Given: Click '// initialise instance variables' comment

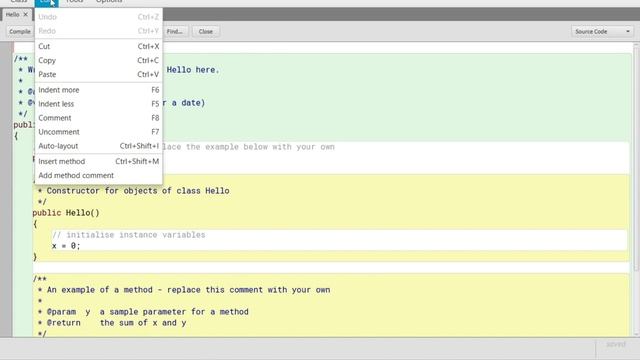Looking at the screenshot, I should pyautogui.click(x=129, y=235).
